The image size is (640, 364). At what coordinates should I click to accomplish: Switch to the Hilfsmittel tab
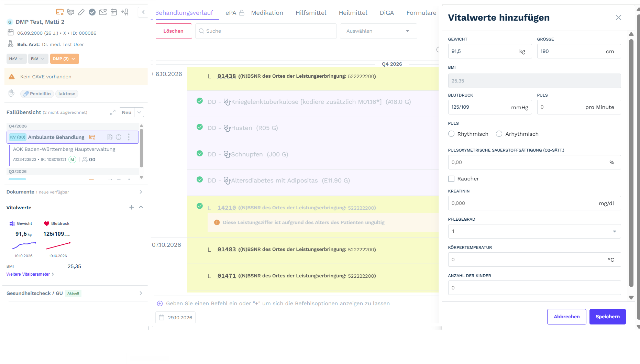(x=311, y=13)
